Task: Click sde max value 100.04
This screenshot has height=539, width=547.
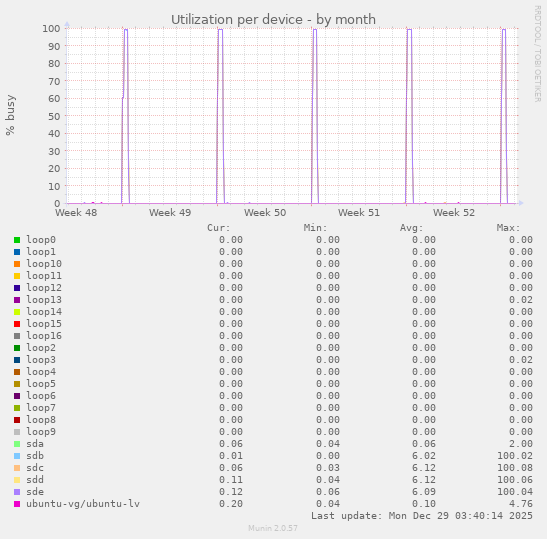Action: click(x=515, y=492)
